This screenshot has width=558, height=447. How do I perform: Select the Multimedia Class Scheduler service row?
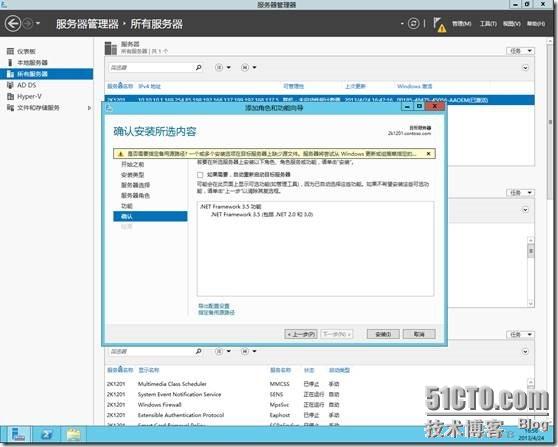[316, 384]
